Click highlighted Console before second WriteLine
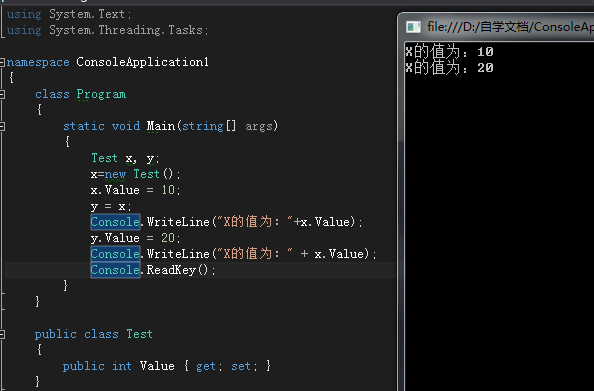This screenshot has height=391, width=594. pyautogui.click(x=115, y=254)
